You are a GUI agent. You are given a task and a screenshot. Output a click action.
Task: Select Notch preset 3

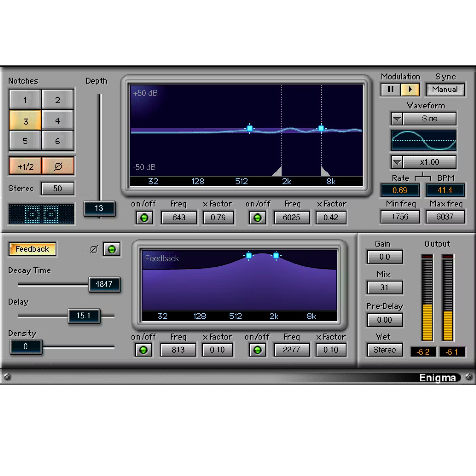[25, 120]
